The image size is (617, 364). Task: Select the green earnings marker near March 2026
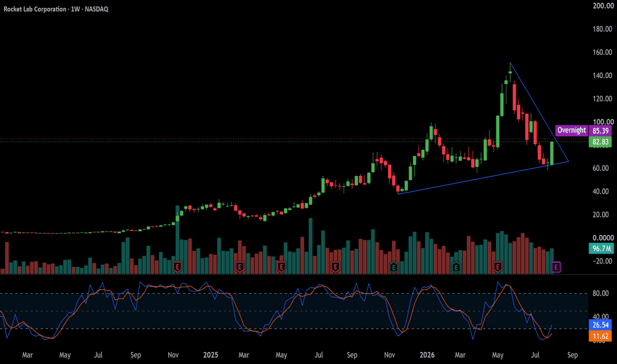(456, 267)
